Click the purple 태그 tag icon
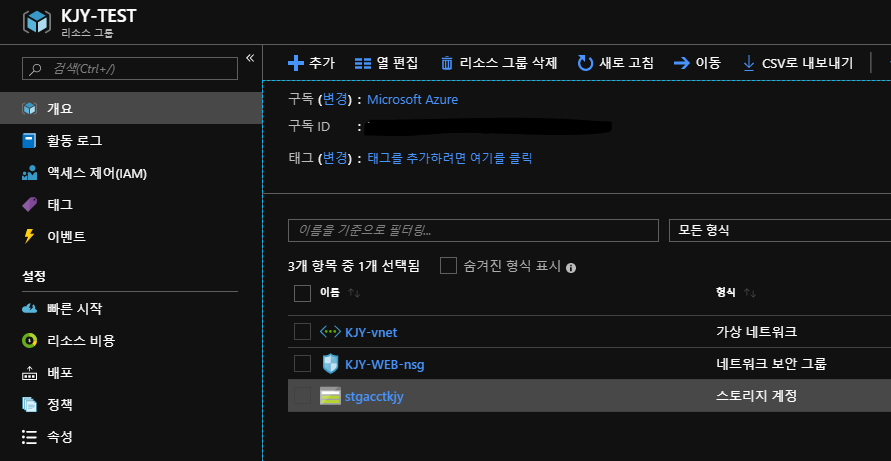 pos(29,205)
